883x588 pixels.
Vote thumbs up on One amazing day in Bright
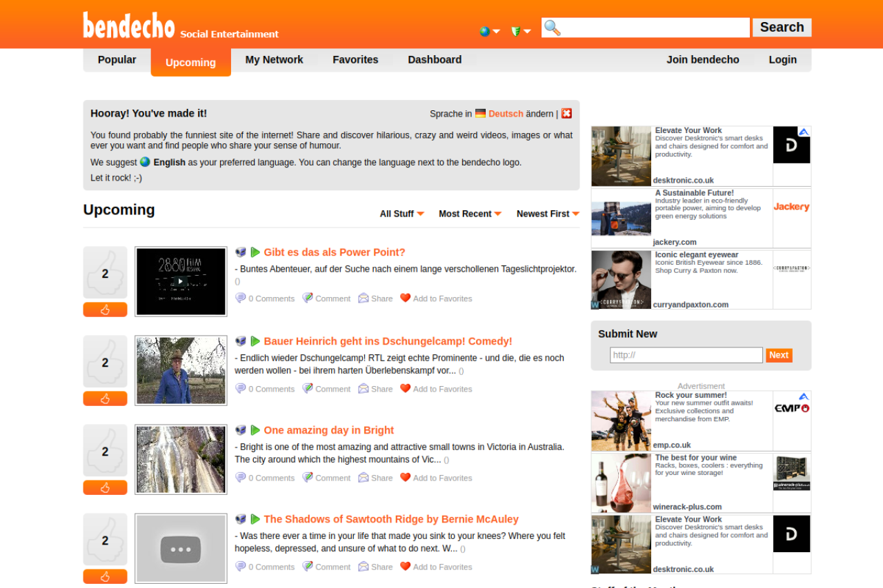click(105, 487)
